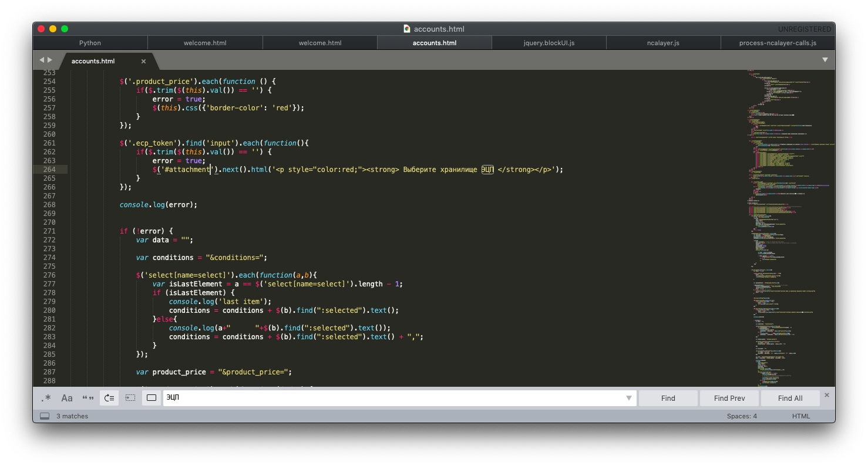Go to next tab with right arrow
Viewport: 868px width, 466px height.
click(50, 60)
